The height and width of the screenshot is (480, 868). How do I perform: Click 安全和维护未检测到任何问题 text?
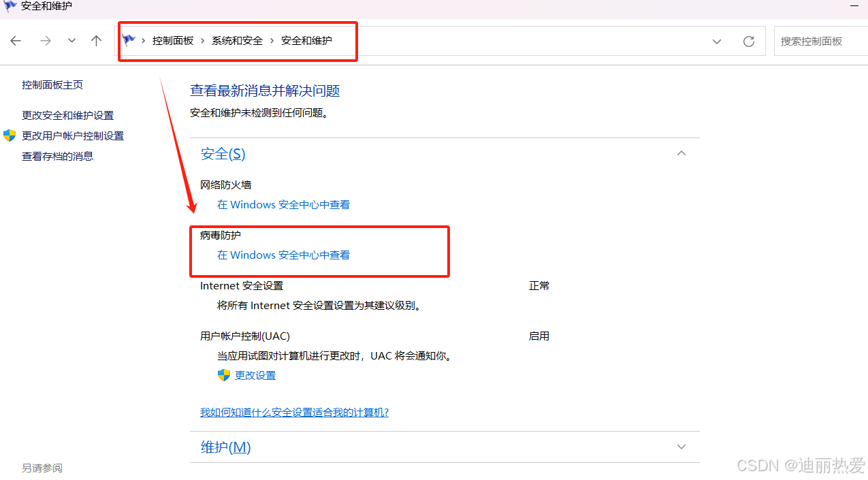[x=259, y=113]
